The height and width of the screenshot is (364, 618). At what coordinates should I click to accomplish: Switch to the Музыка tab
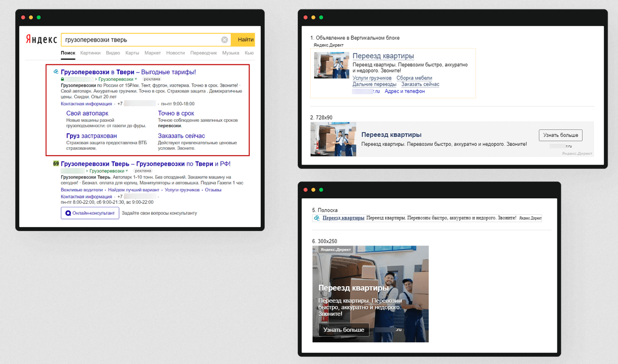[231, 53]
